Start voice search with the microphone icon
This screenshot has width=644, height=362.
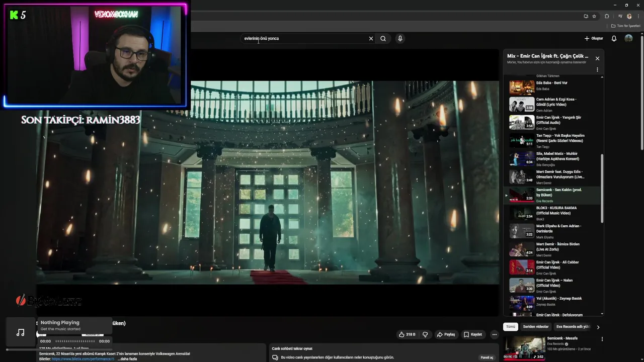400,38
